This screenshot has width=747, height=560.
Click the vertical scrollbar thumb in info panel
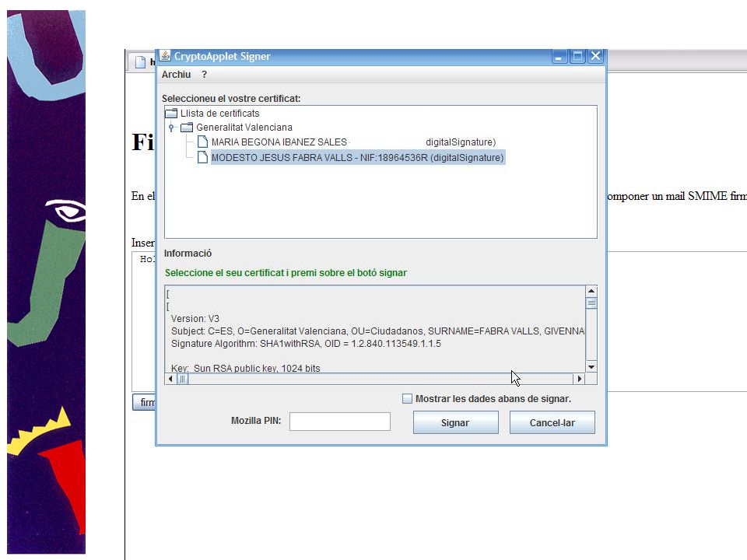591,303
